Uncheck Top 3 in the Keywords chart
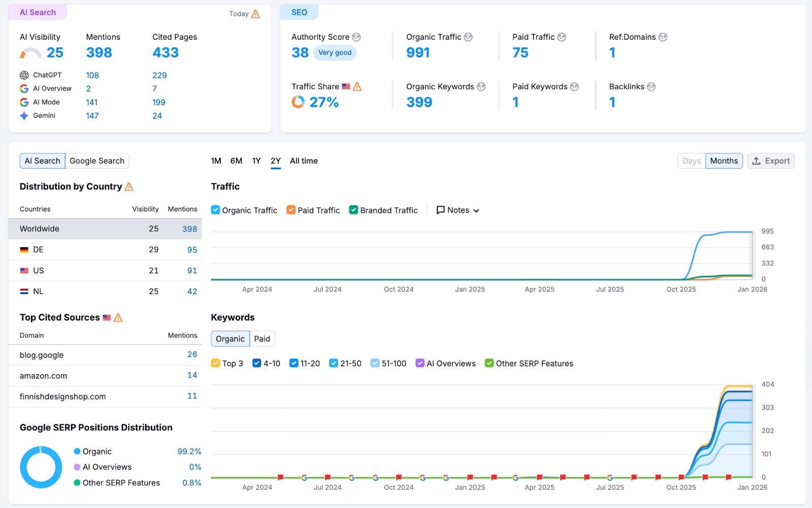The height and width of the screenshot is (508, 812). pos(215,363)
